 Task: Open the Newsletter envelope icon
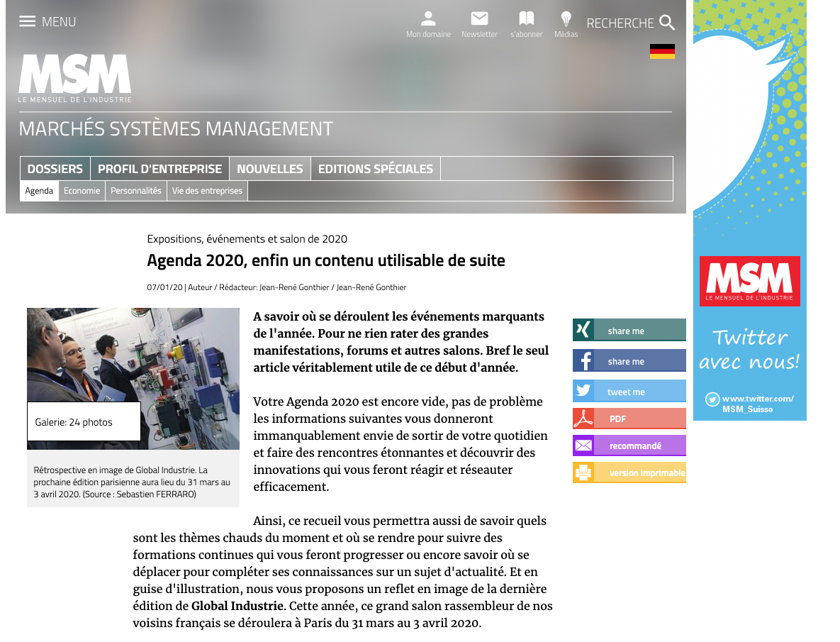tap(479, 19)
